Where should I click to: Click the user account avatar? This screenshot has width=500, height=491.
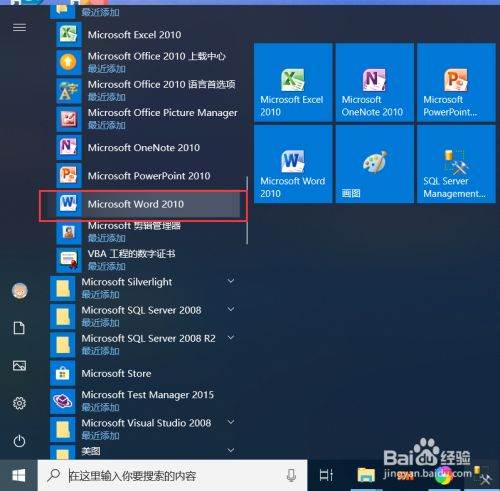20,291
